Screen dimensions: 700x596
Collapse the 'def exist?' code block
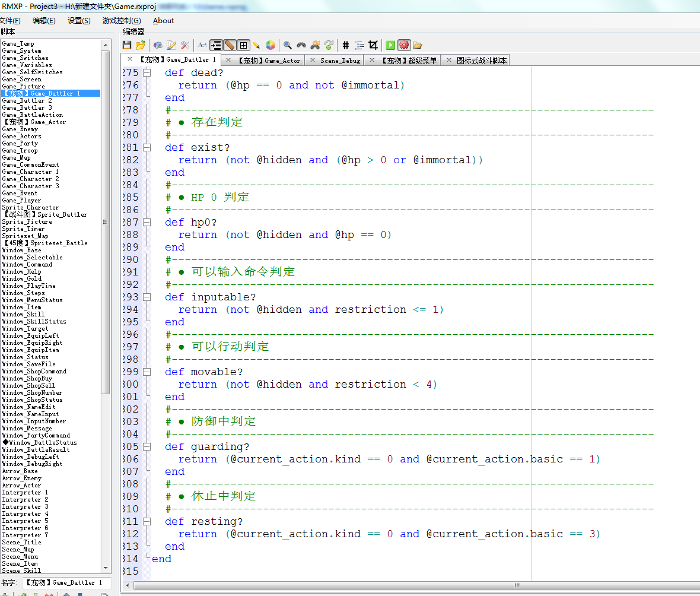147,147
